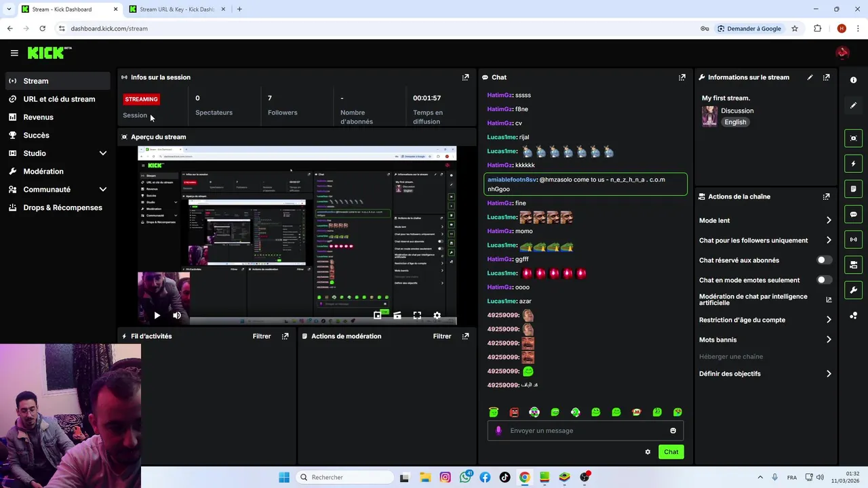Open Revenus in sidebar
This screenshot has height=488, width=868.
pyautogui.click(x=58, y=117)
